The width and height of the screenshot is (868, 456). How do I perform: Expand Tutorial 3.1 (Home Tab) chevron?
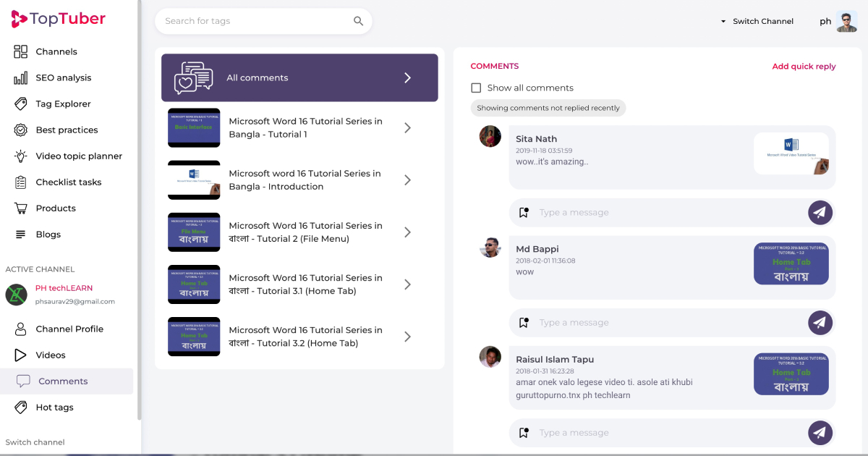(407, 284)
